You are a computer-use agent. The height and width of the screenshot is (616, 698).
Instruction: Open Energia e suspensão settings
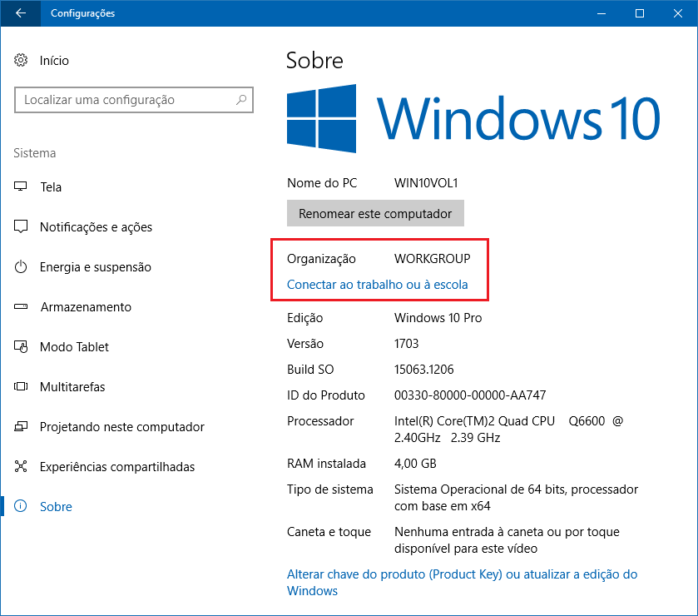(x=96, y=267)
